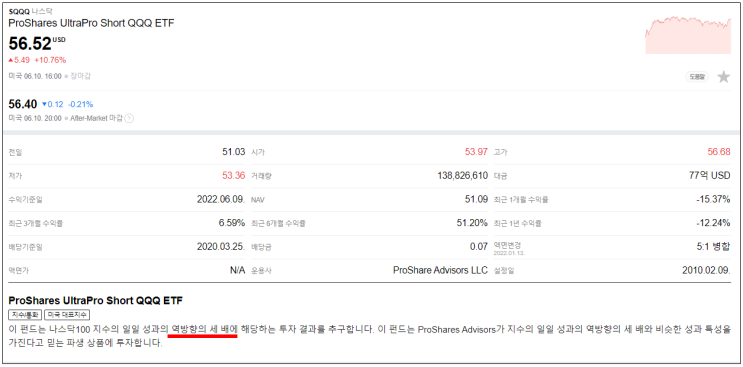This screenshot has height=367, width=743.
Task: Open the mini price chart thumbnail
Action: [x=688, y=35]
